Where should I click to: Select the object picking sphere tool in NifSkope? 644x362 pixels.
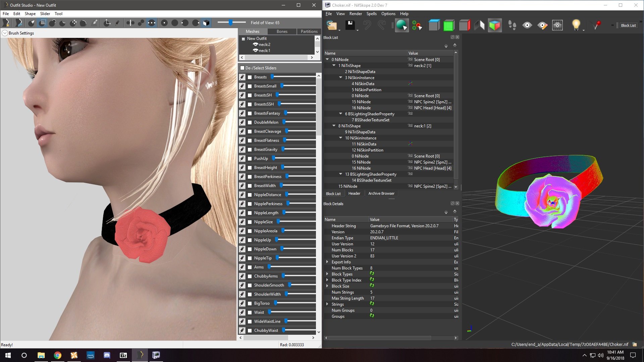(x=401, y=25)
